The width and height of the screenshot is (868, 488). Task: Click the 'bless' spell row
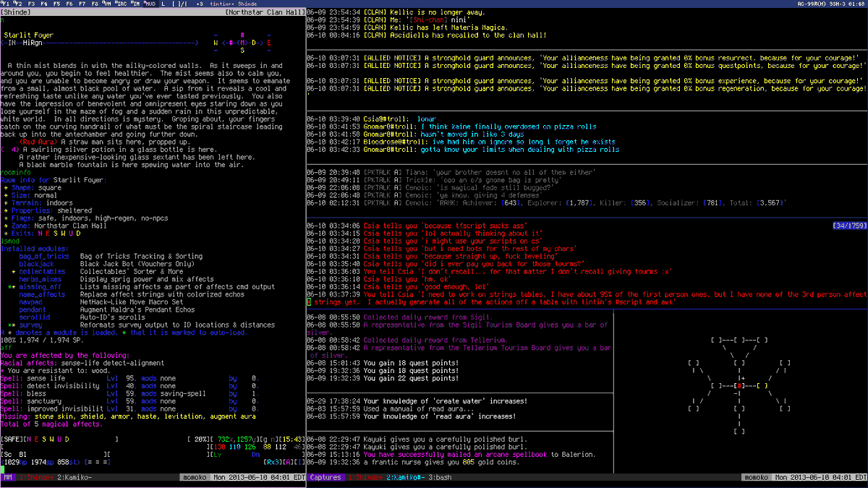[x=130, y=393]
